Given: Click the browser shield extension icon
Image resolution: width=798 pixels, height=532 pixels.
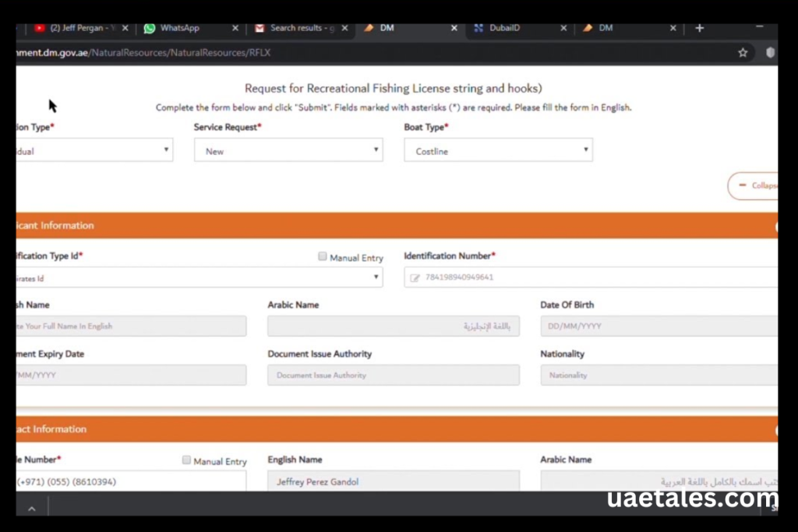Looking at the screenshot, I should (x=770, y=52).
